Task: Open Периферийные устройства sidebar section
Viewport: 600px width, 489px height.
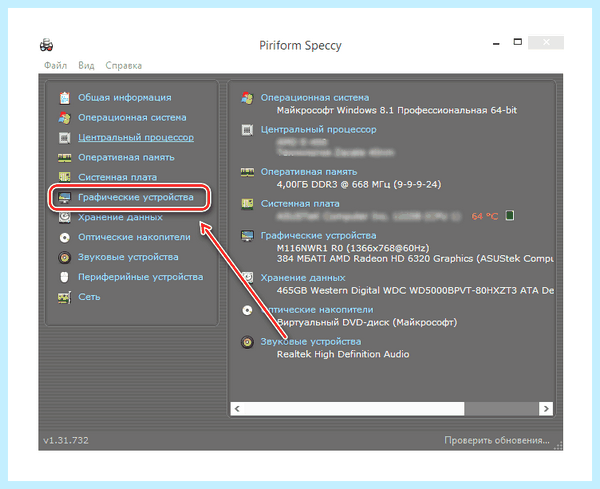Action: pyautogui.click(x=140, y=277)
